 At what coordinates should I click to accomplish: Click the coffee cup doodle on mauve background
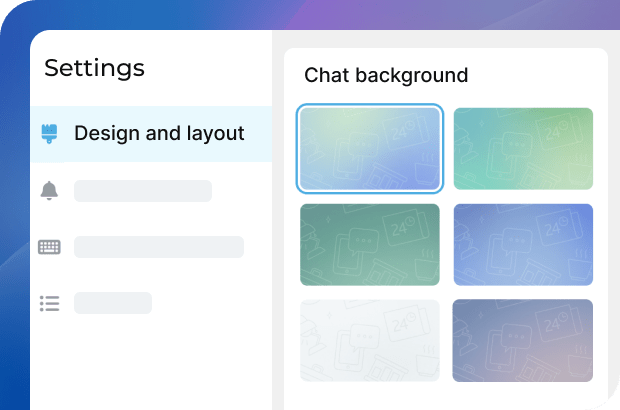(x=580, y=360)
